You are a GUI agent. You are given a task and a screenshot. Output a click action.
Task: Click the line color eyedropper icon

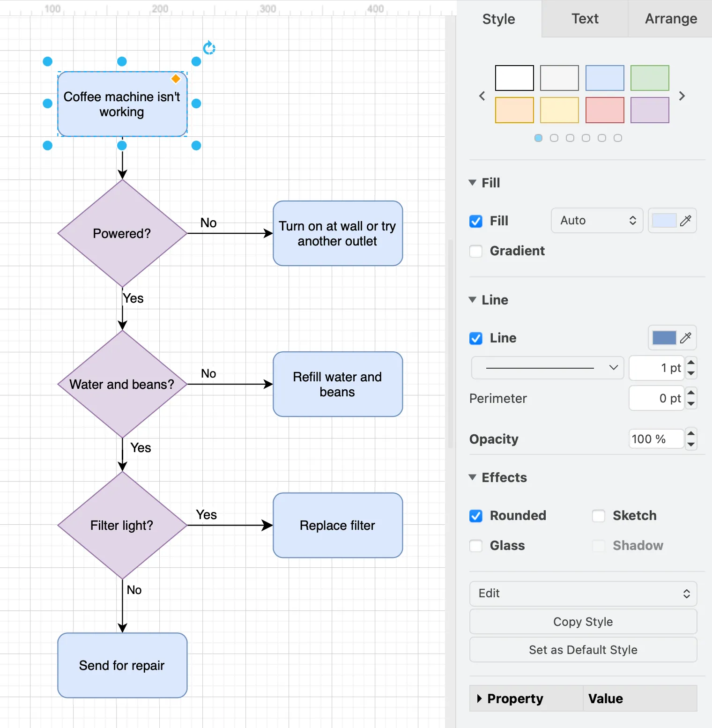[x=686, y=338]
